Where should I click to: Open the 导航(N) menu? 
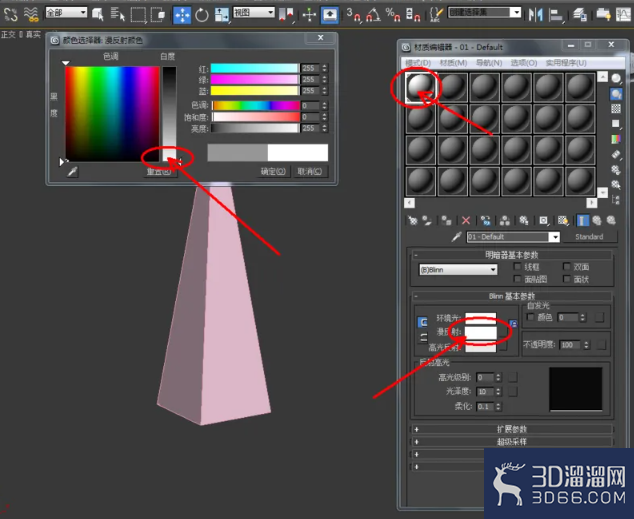click(488, 63)
